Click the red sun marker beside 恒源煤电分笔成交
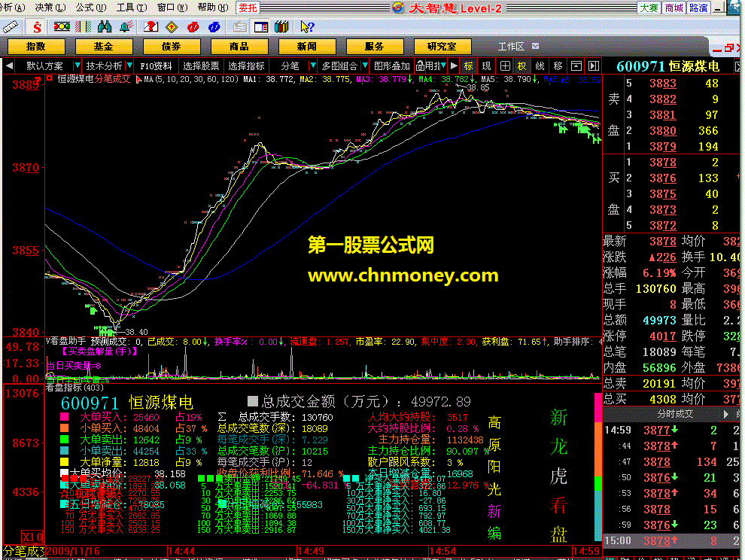The height and width of the screenshot is (560, 745). click(x=50, y=78)
